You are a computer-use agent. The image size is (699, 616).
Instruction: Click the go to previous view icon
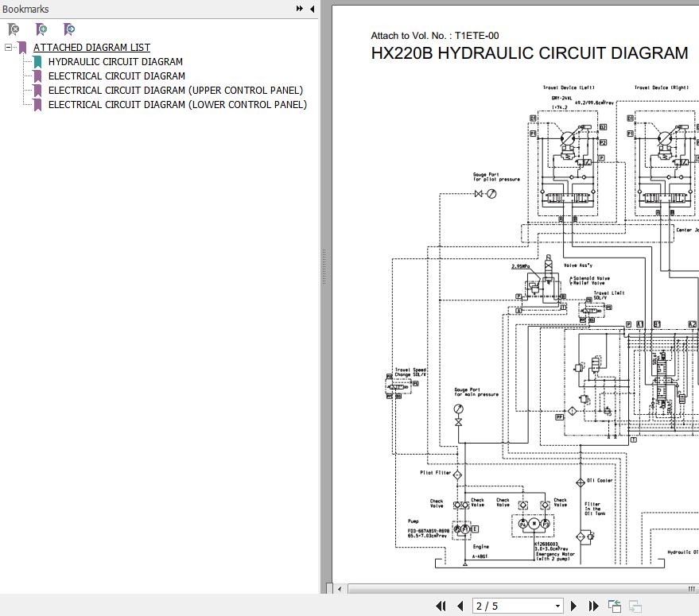click(615, 606)
